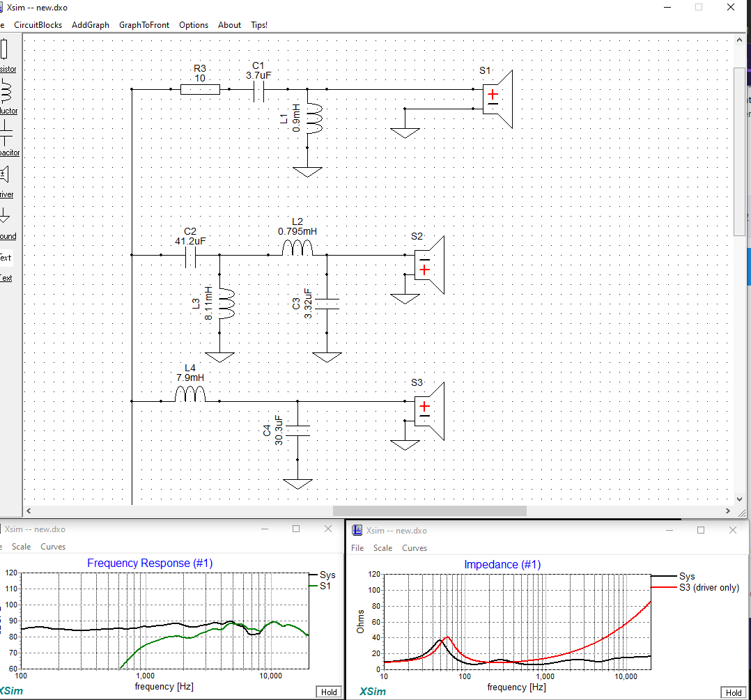
Task: Click Hold button in Impedance window
Action: click(x=734, y=692)
